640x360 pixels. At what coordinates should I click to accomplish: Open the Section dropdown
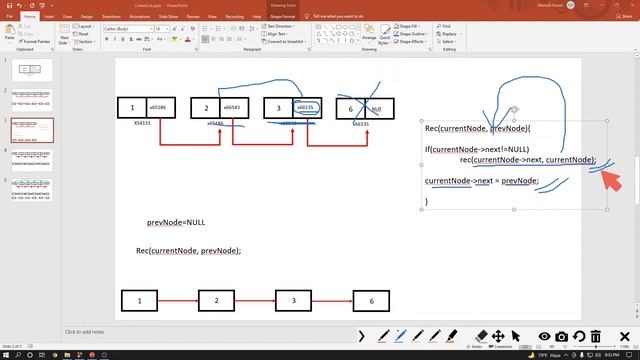click(x=84, y=42)
